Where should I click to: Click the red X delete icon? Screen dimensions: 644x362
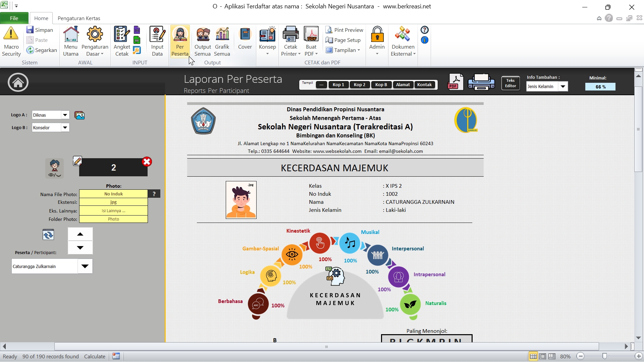[147, 162]
